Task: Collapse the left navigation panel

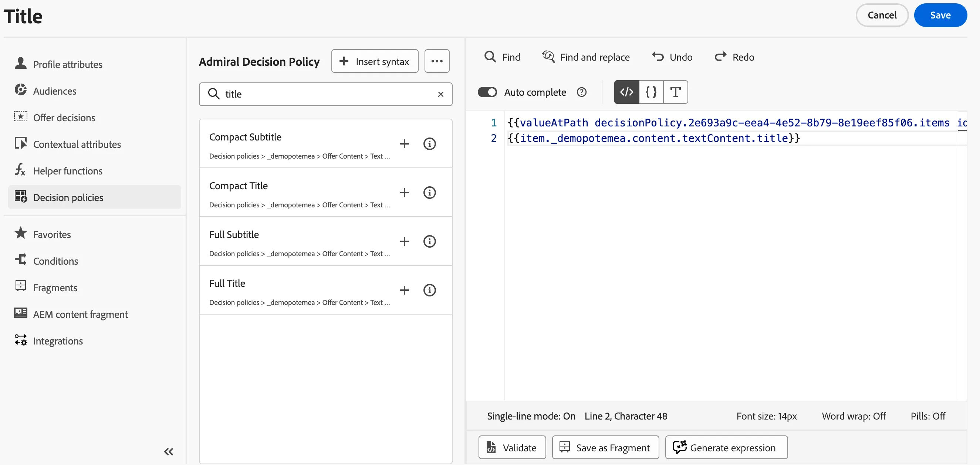Action: point(169,451)
